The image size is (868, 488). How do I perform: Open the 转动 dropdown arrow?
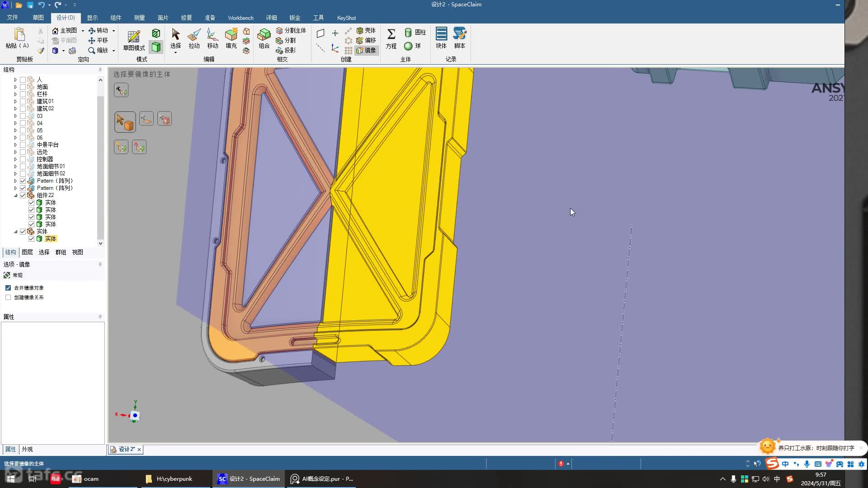113,31
